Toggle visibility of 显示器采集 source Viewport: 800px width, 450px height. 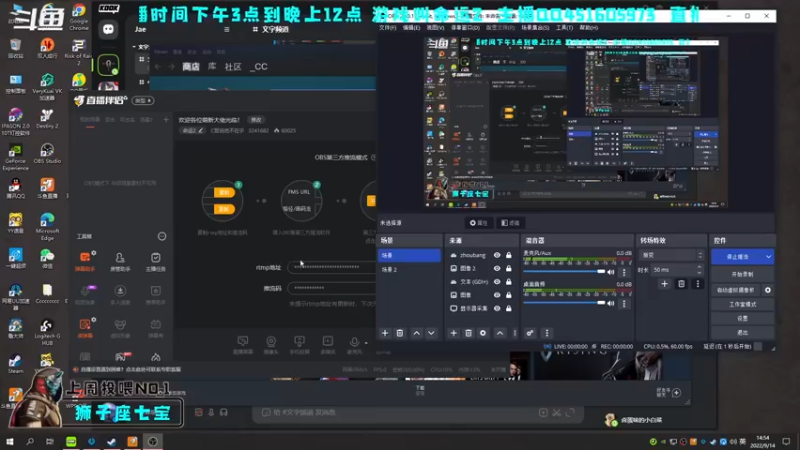497,308
